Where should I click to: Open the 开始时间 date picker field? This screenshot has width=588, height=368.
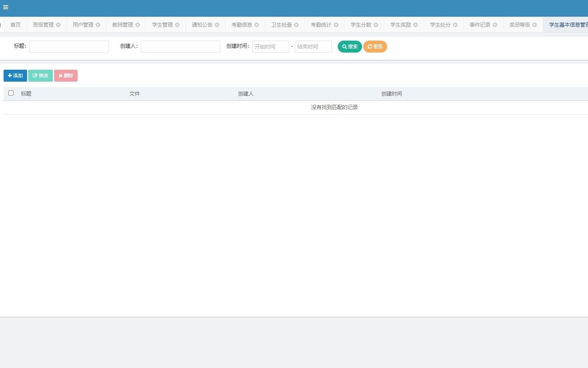click(271, 47)
